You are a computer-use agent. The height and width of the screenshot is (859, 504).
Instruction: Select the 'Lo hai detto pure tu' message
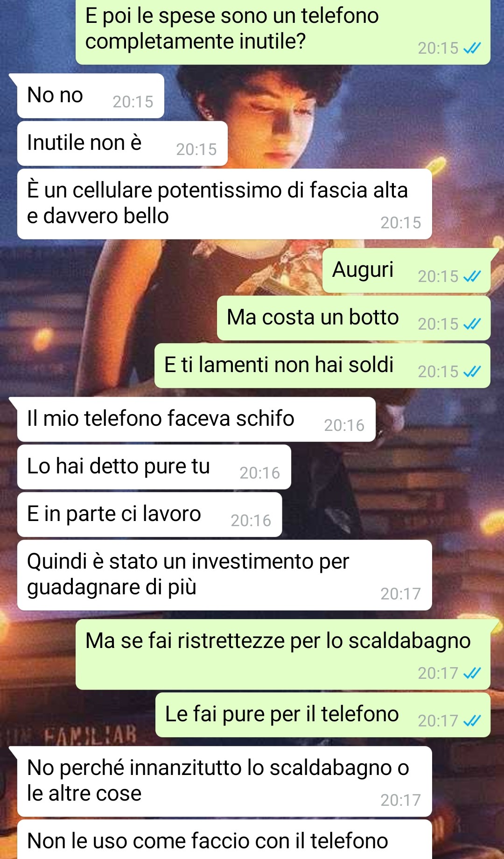tap(154, 467)
